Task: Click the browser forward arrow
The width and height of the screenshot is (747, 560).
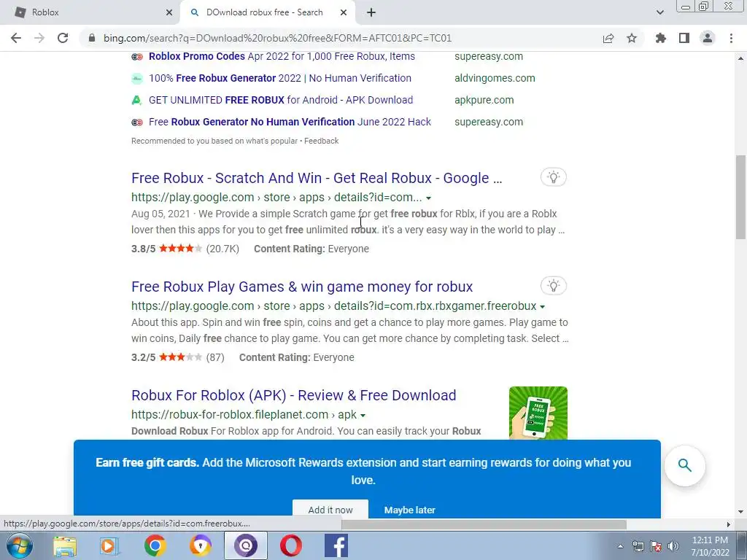Action: [x=39, y=38]
